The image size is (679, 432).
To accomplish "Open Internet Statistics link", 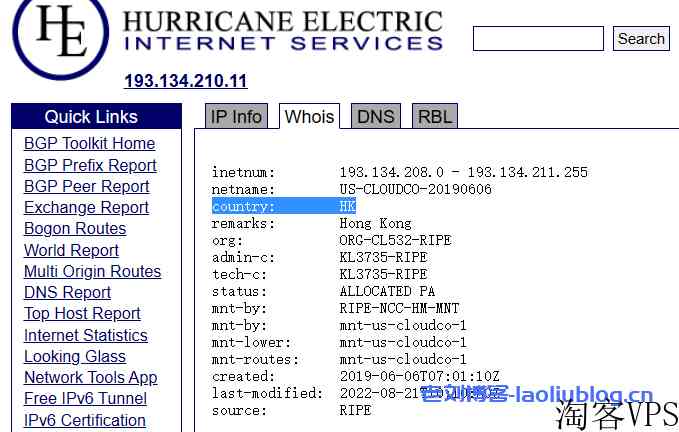I will click(x=86, y=335).
